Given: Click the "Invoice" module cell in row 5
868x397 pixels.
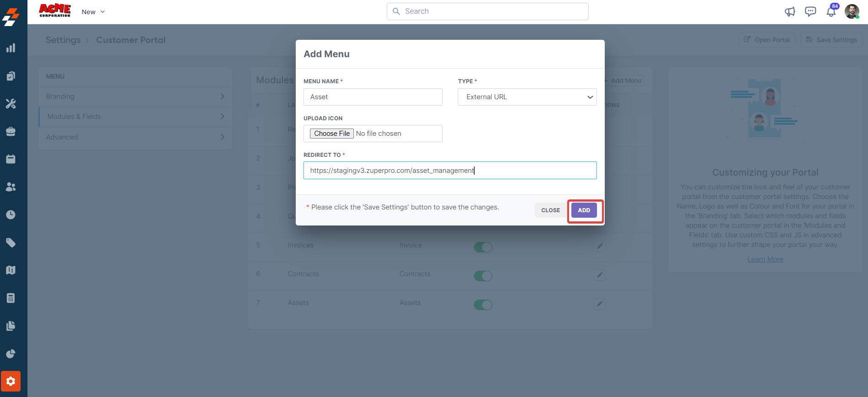Looking at the screenshot, I should (411, 245).
